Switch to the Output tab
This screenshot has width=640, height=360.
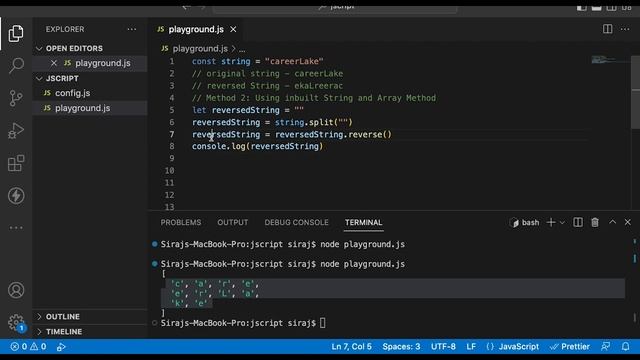tap(233, 222)
